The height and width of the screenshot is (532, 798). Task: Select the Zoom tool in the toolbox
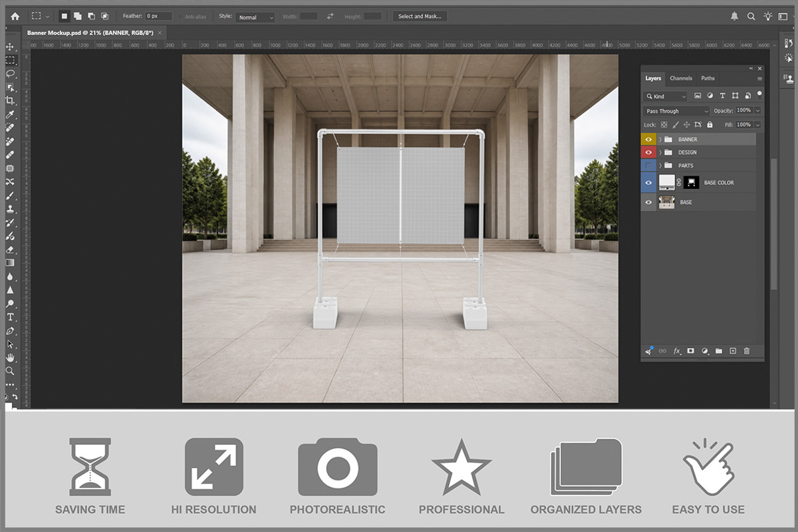10,371
